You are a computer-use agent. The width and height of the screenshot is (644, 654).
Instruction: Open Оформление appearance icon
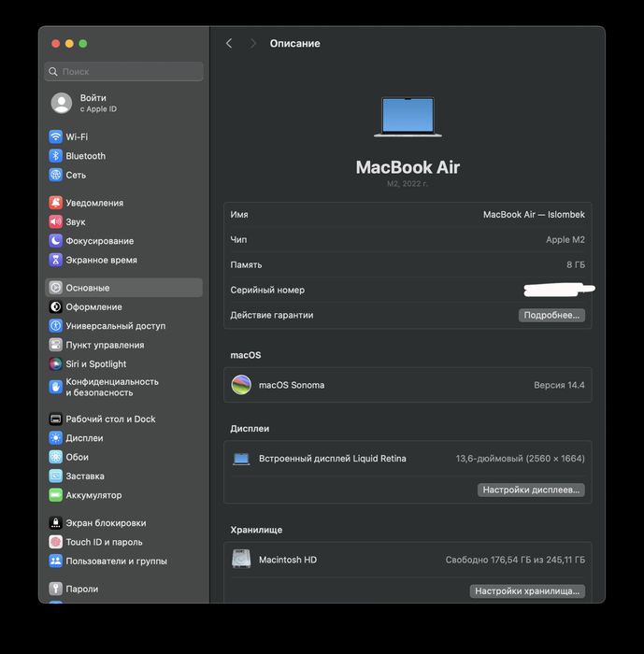(55, 307)
